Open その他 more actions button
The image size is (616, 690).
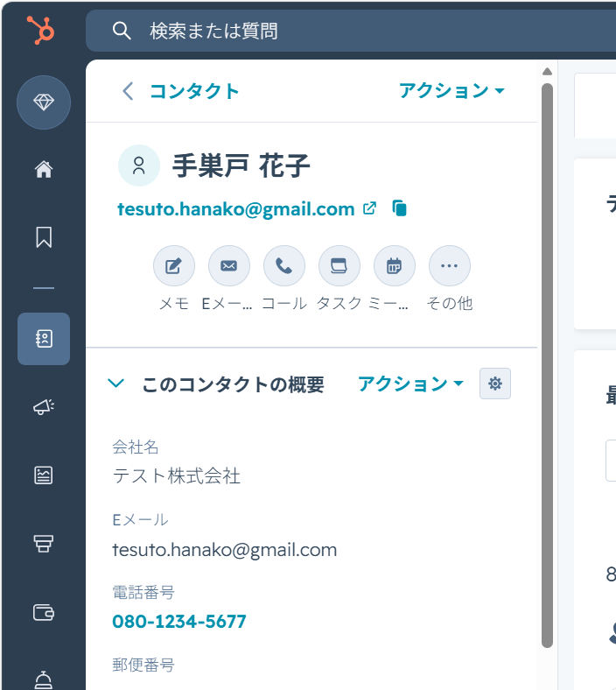[450, 266]
